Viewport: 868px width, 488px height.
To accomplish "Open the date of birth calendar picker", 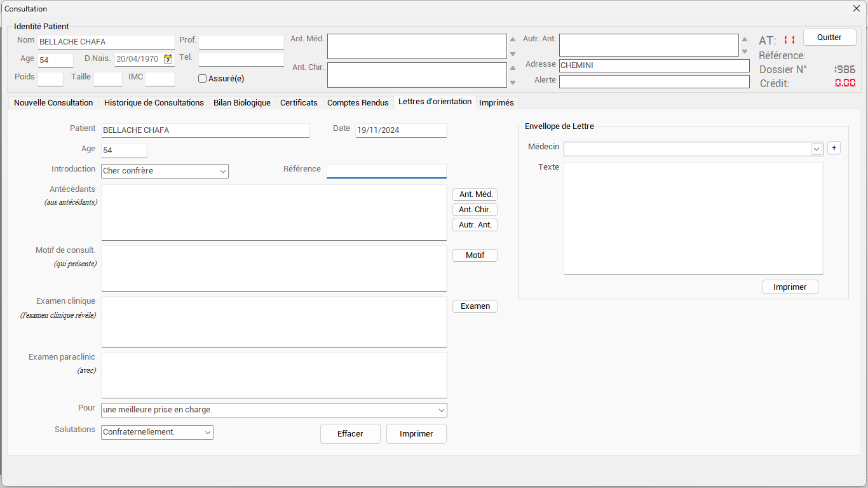I will [x=168, y=59].
